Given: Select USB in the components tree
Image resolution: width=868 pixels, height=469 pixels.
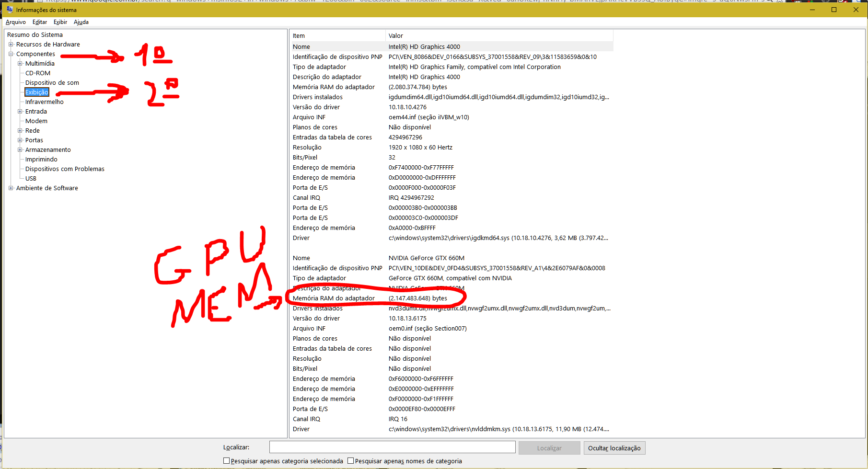Looking at the screenshot, I should click(31, 179).
